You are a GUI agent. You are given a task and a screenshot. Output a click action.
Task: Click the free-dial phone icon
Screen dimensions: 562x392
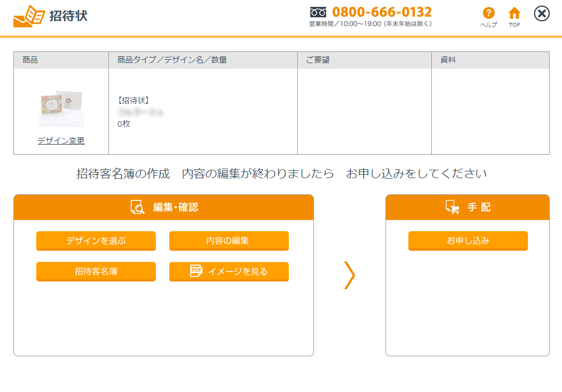point(318,12)
